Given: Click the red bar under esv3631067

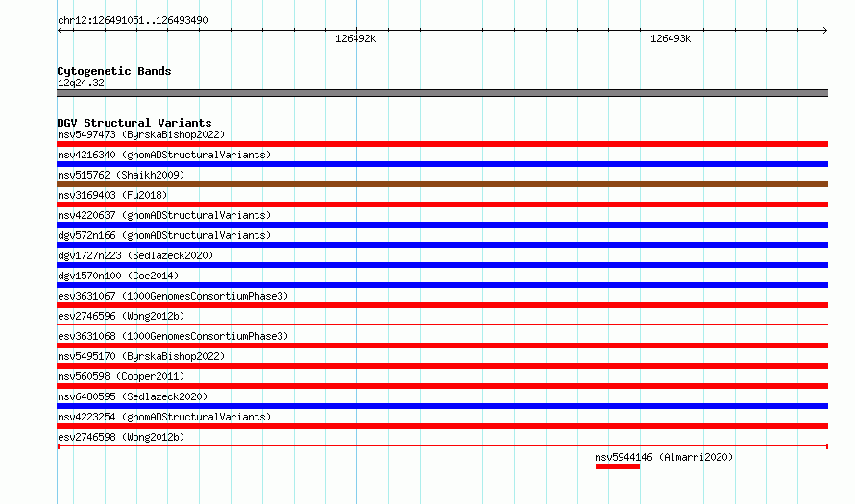Looking at the screenshot, I should coord(442,305).
